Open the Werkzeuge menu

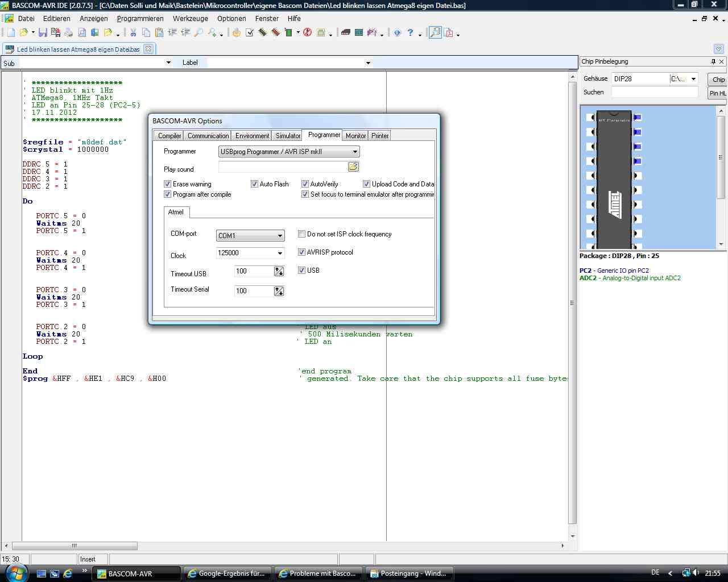(190, 19)
